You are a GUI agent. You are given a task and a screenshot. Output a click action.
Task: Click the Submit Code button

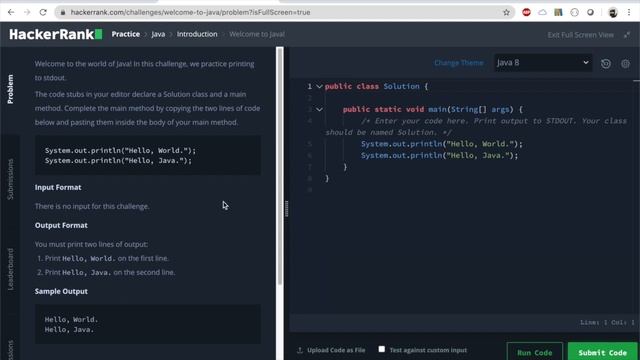[x=602, y=352]
